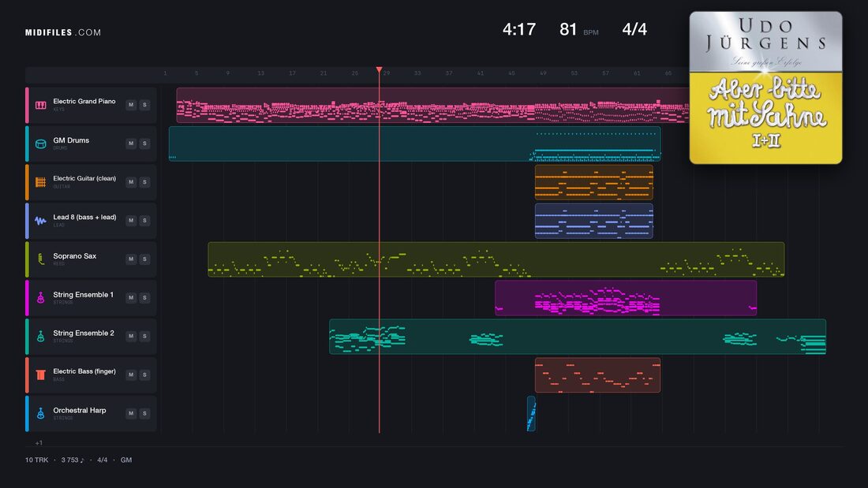This screenshot has height=488, width=868.
Task: Mute the Electric Grand Piano track
Action: tap(131, 105)
